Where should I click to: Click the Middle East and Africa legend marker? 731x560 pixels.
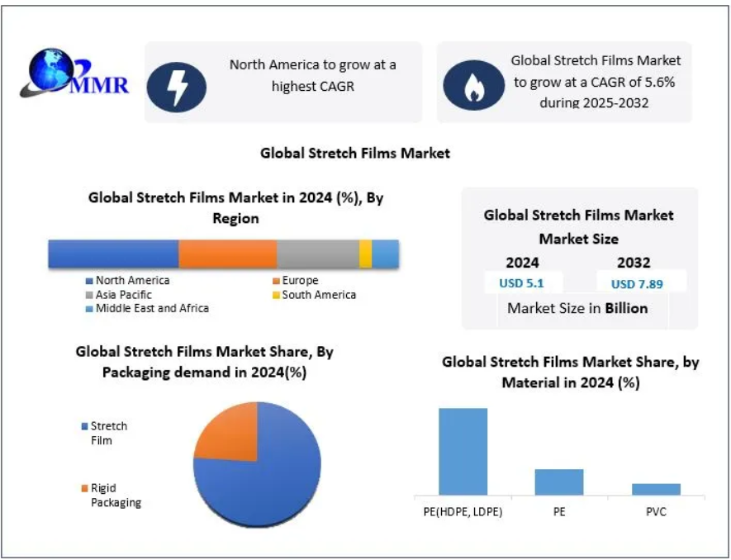88,308
